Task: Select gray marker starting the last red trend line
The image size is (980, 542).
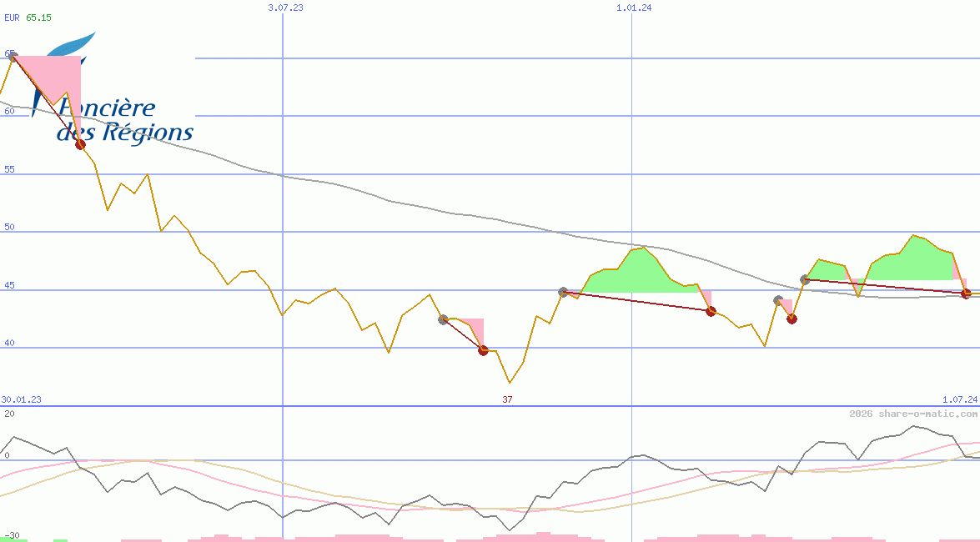Action: tap(805, 279)
